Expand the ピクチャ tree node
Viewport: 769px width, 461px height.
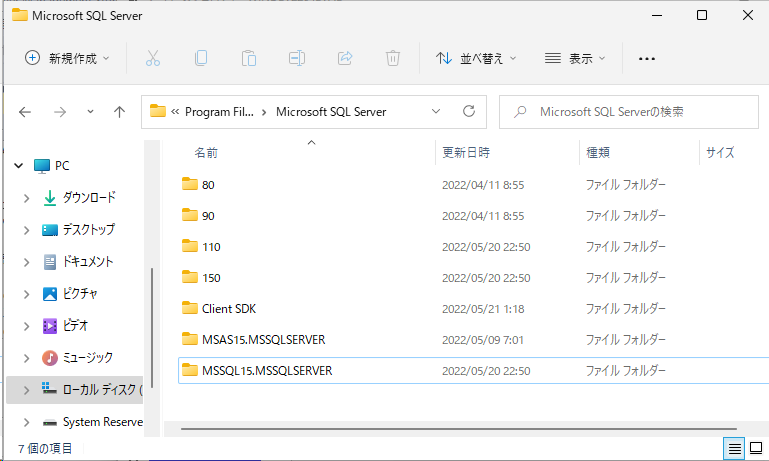click(26, 294)
